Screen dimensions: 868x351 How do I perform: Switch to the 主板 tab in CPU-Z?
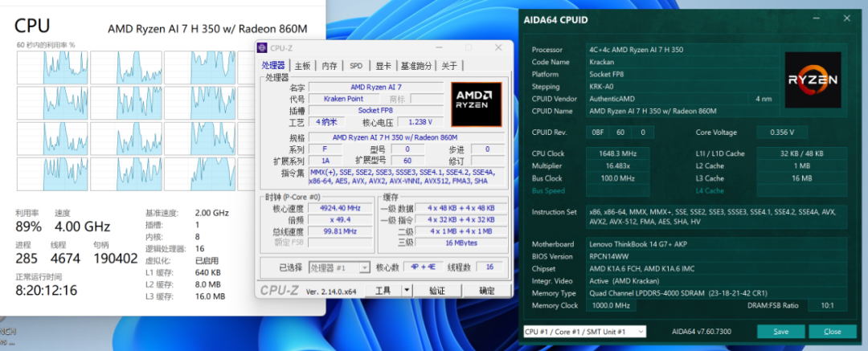[302, 66]
